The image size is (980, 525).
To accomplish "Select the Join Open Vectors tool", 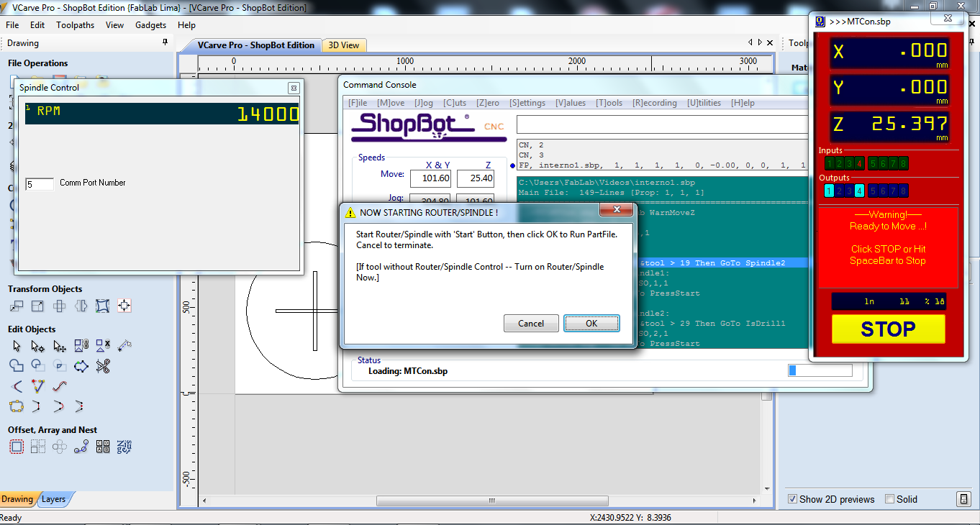I will 17,406.
